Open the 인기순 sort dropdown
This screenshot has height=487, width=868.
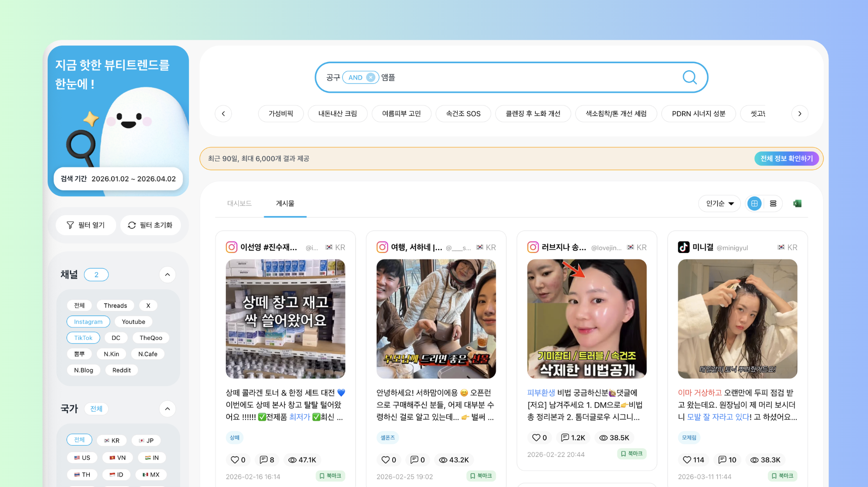click(x=719, y=204)
